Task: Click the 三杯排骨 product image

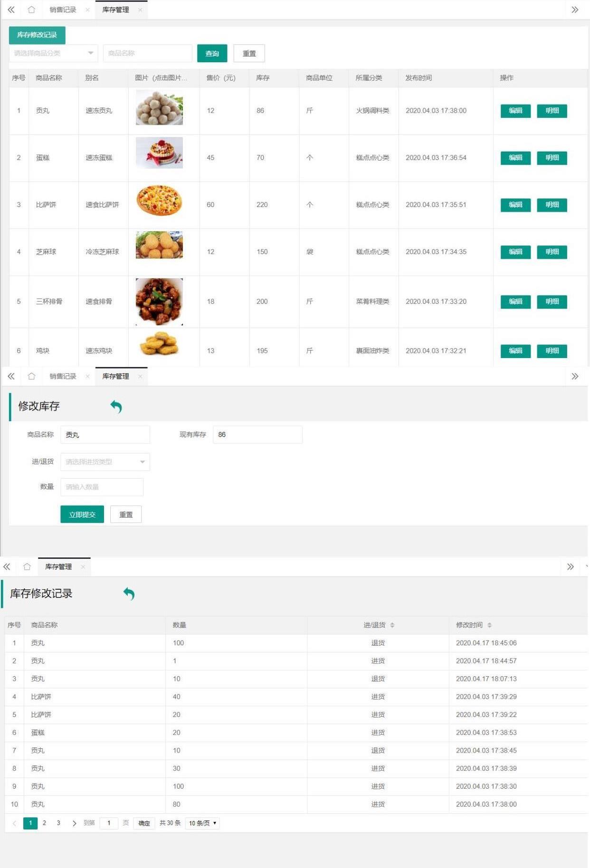Action: (x=159, y=302)
